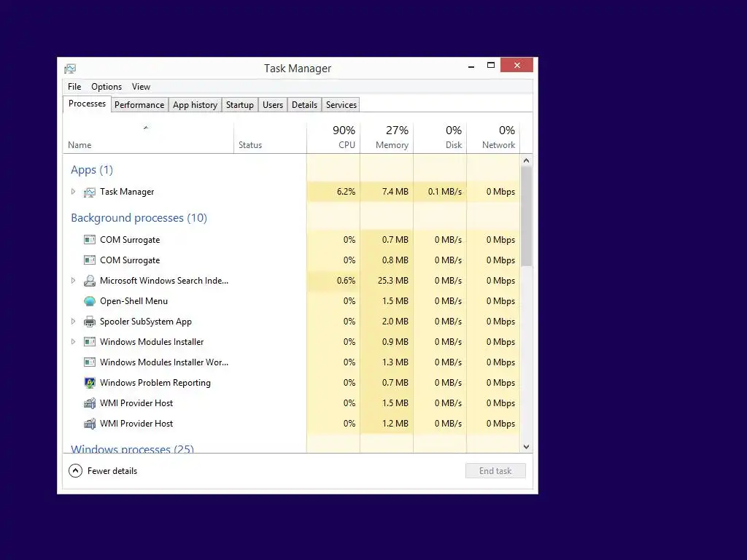Viewport: 747px width, 560px height.
Task: Click the Windows Problem Reporting icon
Action: (x=90, y=383)
